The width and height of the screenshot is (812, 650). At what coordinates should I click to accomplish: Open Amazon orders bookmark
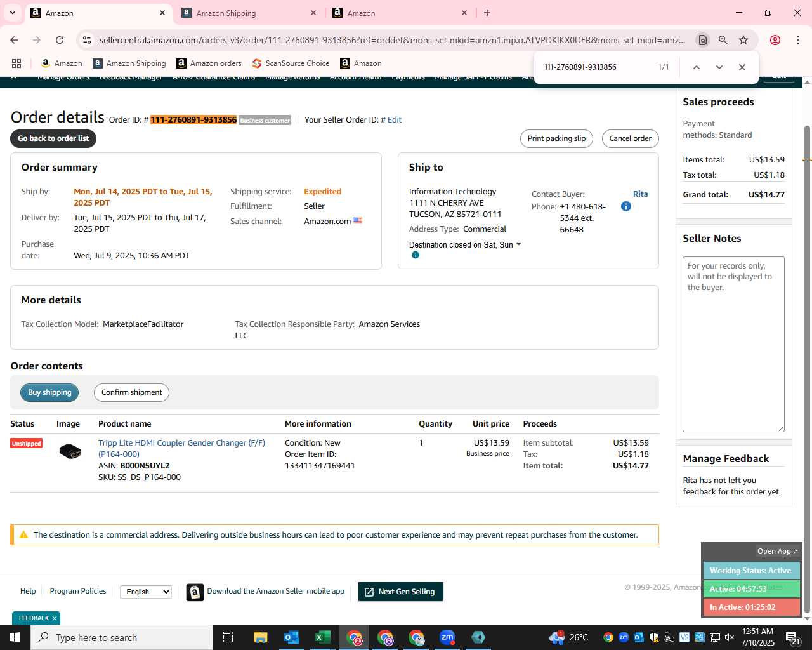[x=209, y=63]
